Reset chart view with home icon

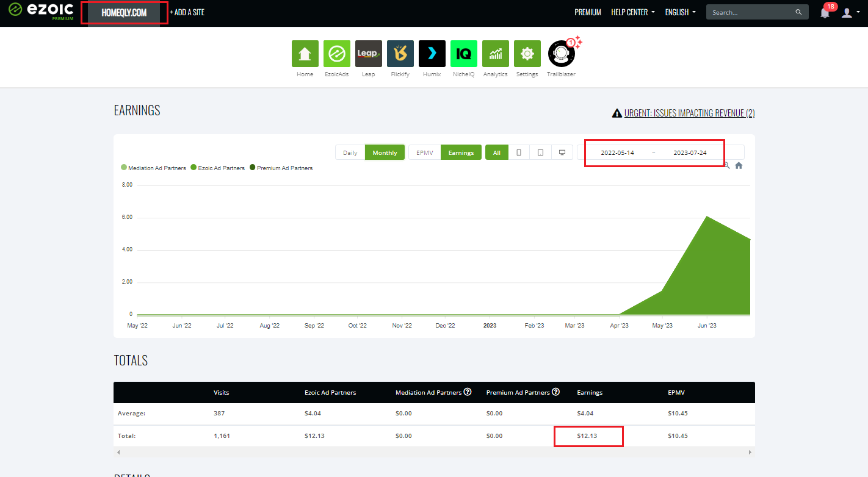(739, 165)
